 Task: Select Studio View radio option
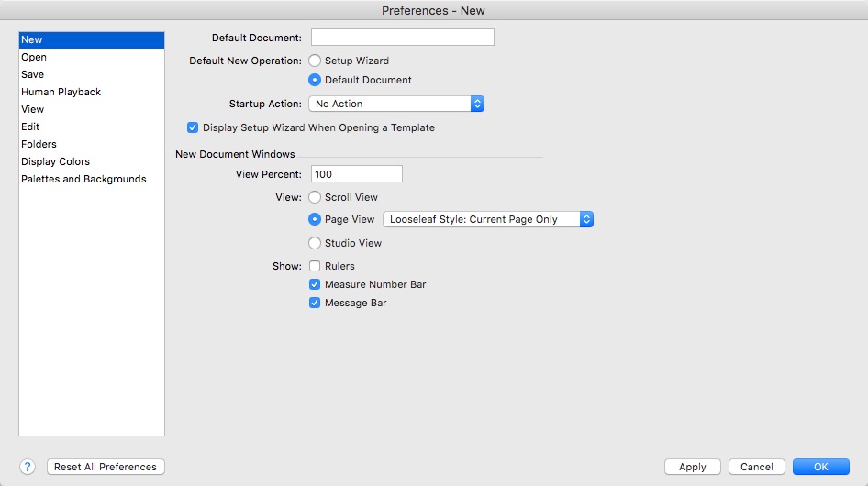[x=315, y=243]
